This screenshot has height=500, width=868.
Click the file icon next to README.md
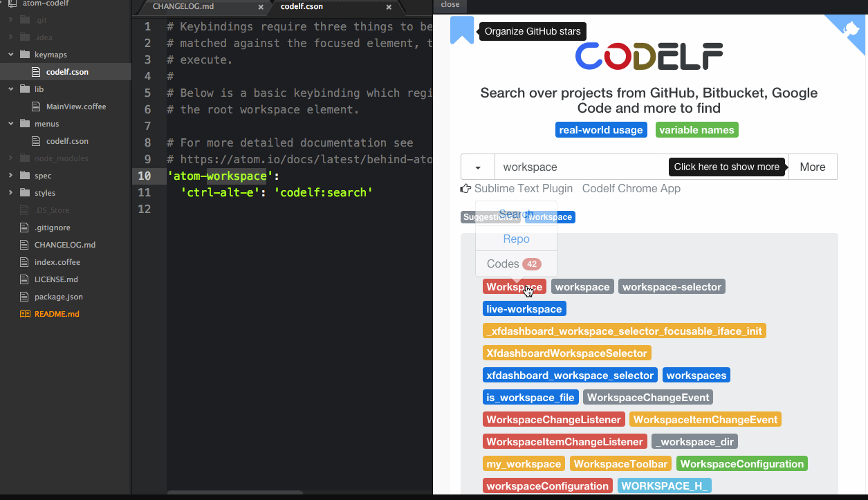pyautogui.click(x=25, y=314)
